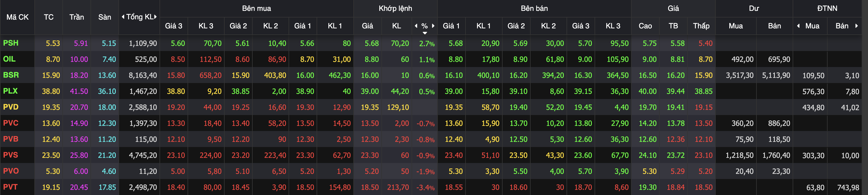Open the BSR stock symbol
The height and width of the screenshot is (195, 868).
11,75
